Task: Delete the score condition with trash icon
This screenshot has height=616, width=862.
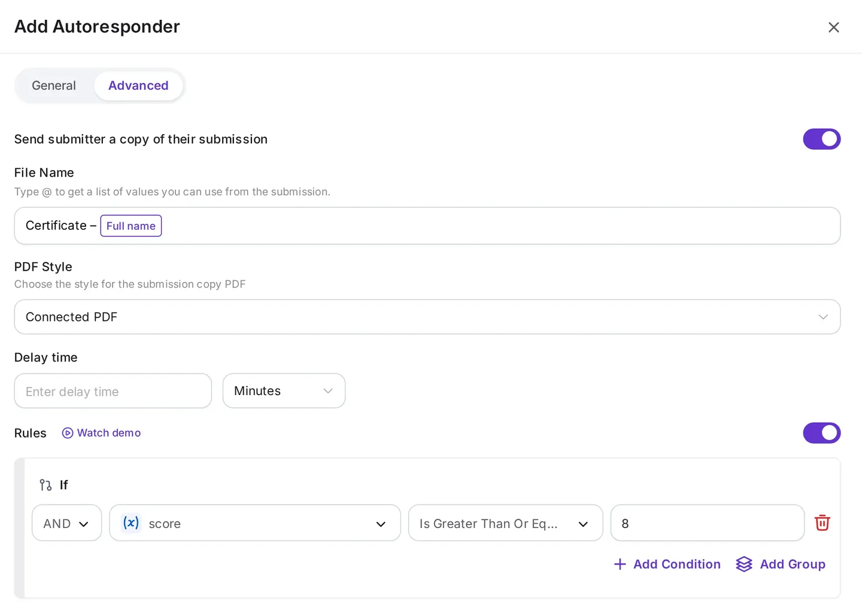Action: click(x=822, y=523)
